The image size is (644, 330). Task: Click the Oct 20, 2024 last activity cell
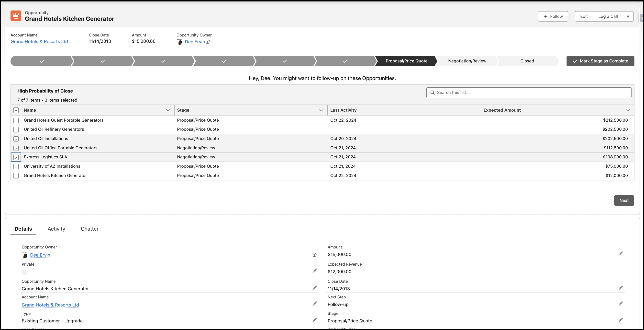tap(343, 139)
